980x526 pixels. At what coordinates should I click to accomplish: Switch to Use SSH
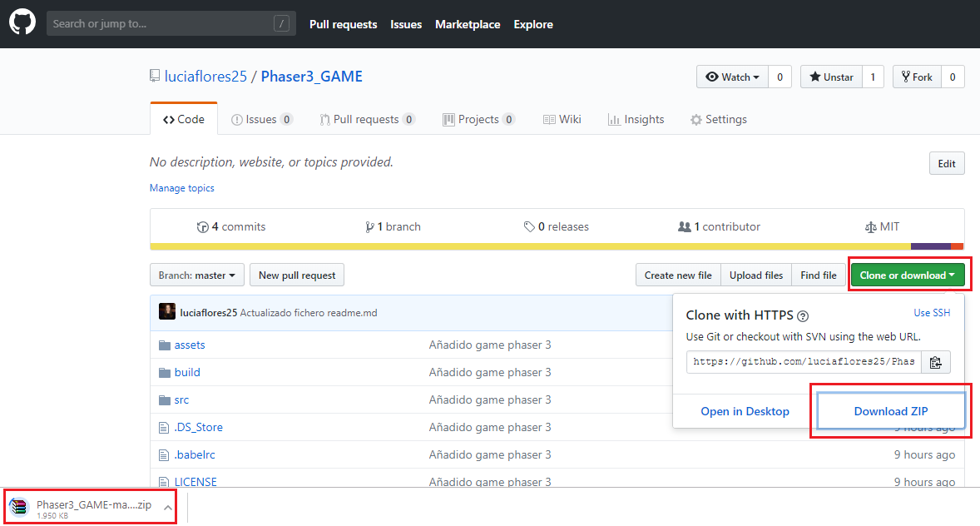click(x=932, y=313)
